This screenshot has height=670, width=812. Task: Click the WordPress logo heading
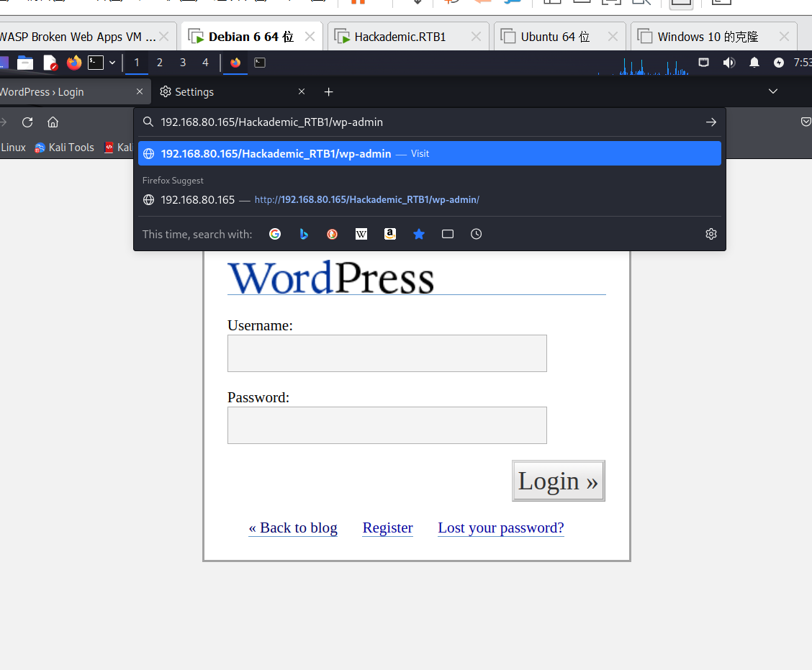click(x=330, y=278)
